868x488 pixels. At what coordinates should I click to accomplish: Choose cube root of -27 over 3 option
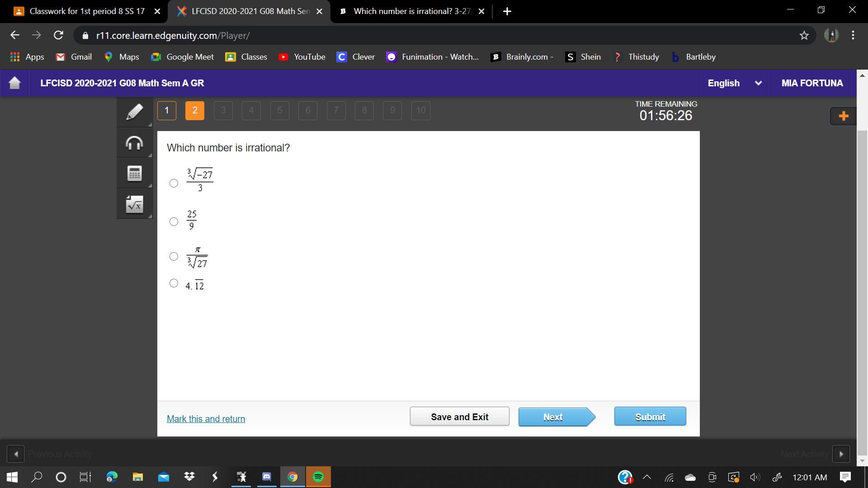point(174,183)
